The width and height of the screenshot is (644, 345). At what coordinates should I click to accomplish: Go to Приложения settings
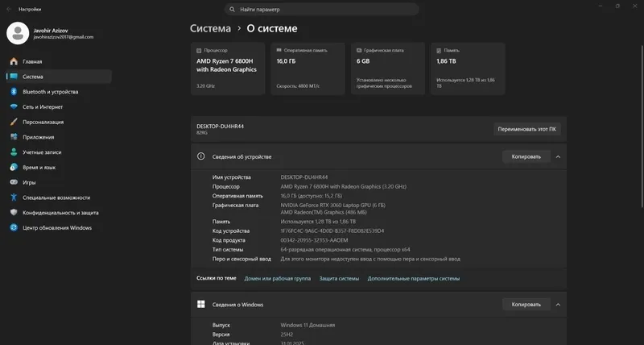click(59, 137)
